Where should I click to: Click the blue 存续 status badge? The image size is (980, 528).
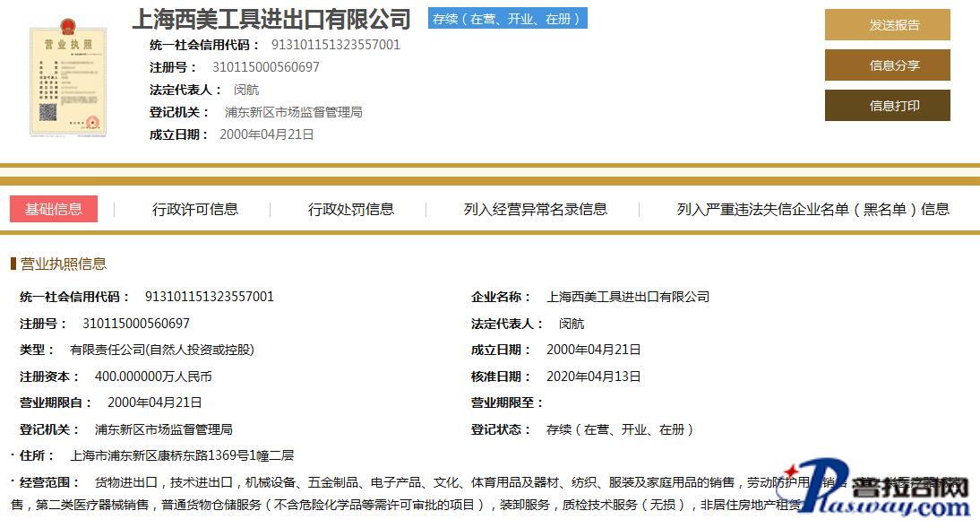coord(507,19)
